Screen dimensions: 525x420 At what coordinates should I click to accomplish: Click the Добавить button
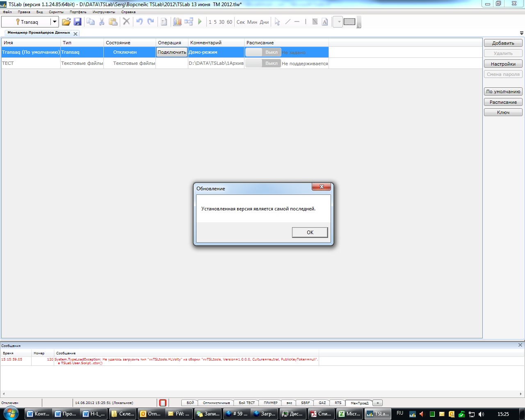503,43
